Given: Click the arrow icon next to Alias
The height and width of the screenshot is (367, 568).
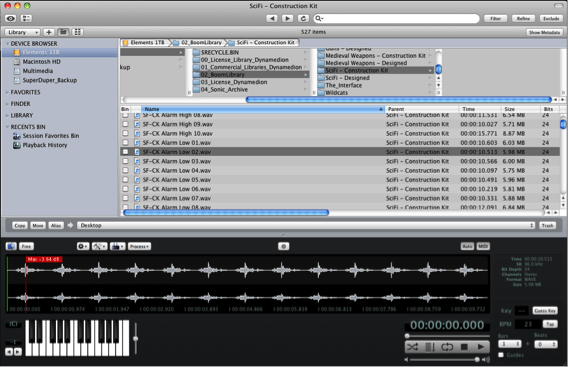Looking at the screenshot, I should coord(70,225).
